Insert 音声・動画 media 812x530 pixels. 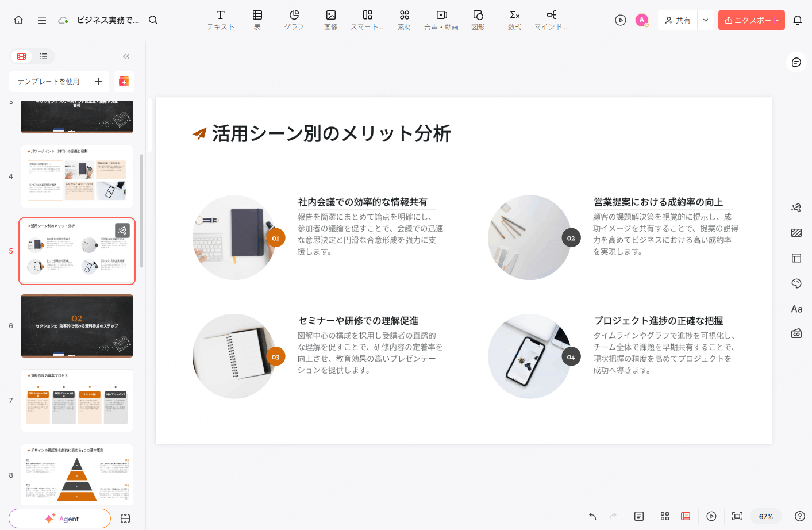point(441,20)
